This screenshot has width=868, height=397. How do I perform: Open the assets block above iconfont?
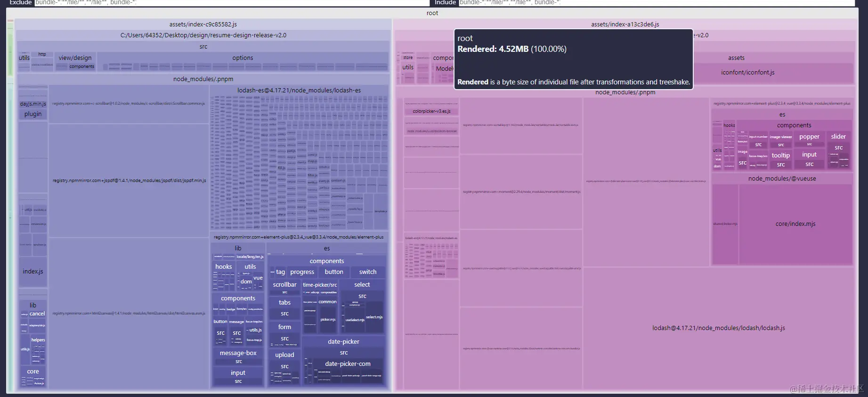pyautogui.click(x=737, y=58)
